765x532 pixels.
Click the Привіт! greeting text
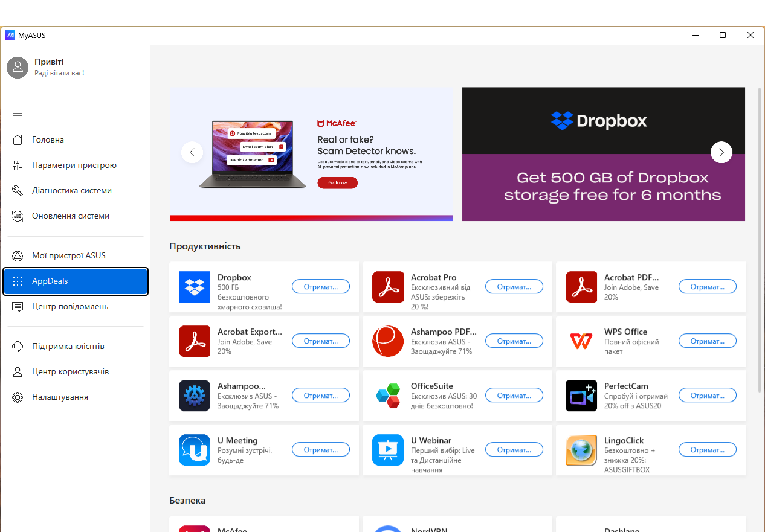[x=49, y=62]
